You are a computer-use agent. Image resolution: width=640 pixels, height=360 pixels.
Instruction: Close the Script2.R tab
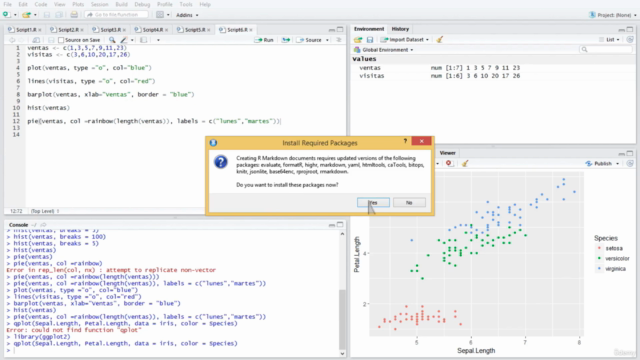[82, 30]
